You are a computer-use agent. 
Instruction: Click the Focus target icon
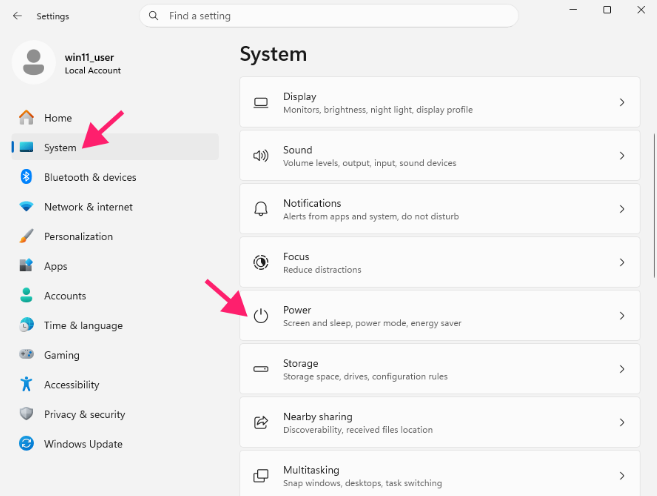tap(261, 262)
